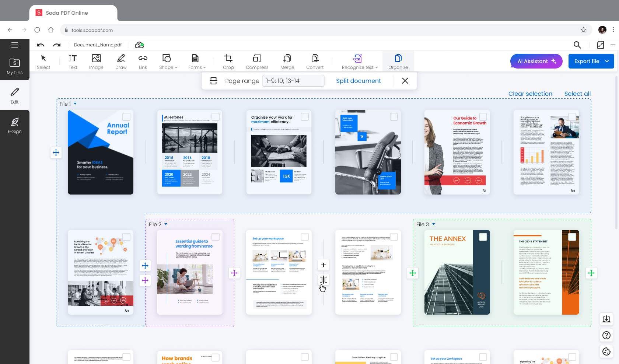Insert a Link with the Link tool
Screen dimensions: 619x364
[x=143, y=61]
